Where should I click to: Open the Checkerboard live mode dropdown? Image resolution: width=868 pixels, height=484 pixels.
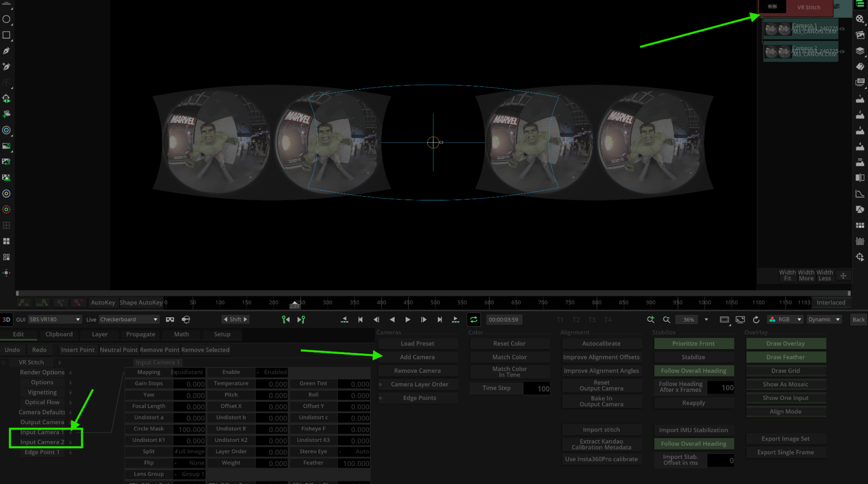tap(129, 319)
